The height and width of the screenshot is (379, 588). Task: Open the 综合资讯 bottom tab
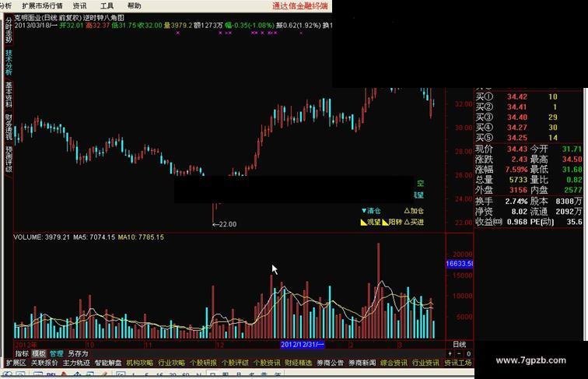point(394,363)
